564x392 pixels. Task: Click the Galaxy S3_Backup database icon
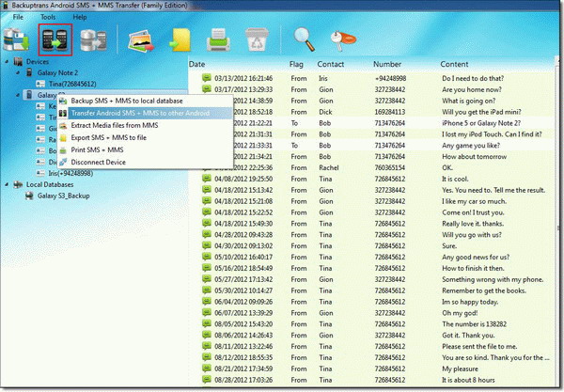click(29, 196)
